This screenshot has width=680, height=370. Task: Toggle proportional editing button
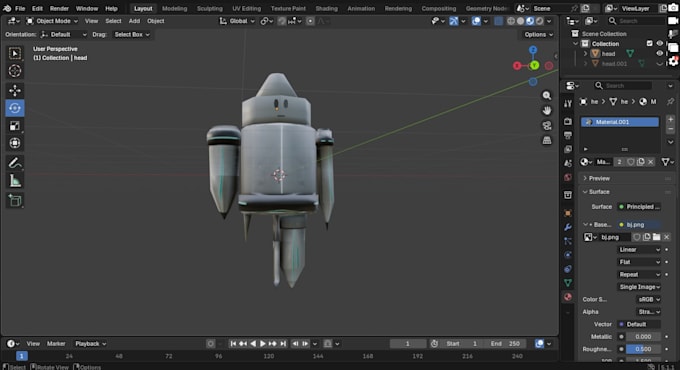coord(310,21)
